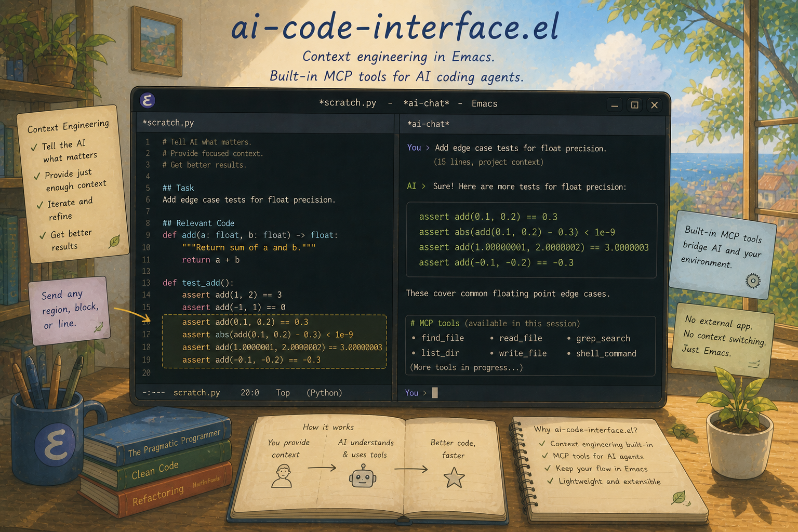The height and width of the screenshot is (532, 798).
Task: Click the def add(a: float, b: float) line
Action: pos(250,235)
